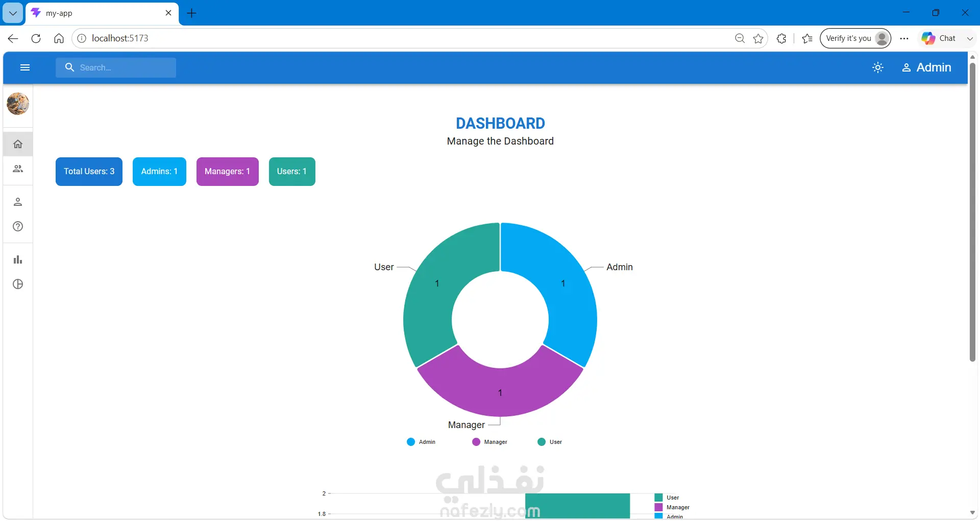Add this page to favorites star icon

758,38
